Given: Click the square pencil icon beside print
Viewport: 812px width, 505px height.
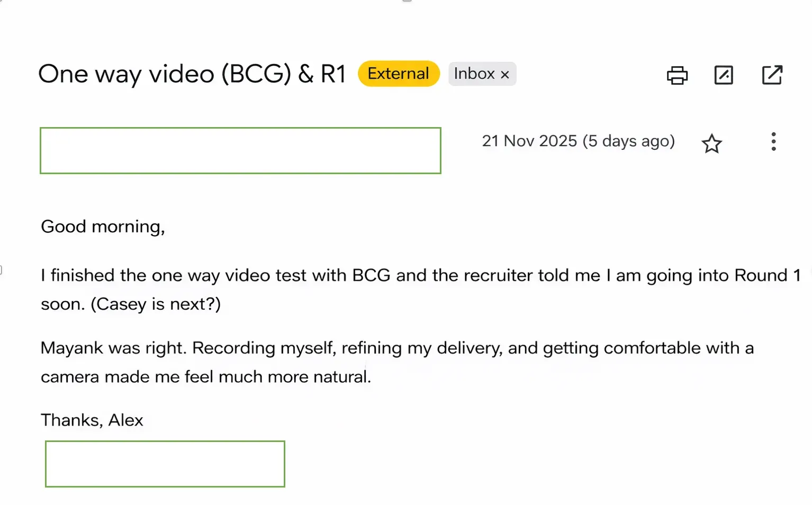Looking at the screenshot, I should [x=724, y=75].
